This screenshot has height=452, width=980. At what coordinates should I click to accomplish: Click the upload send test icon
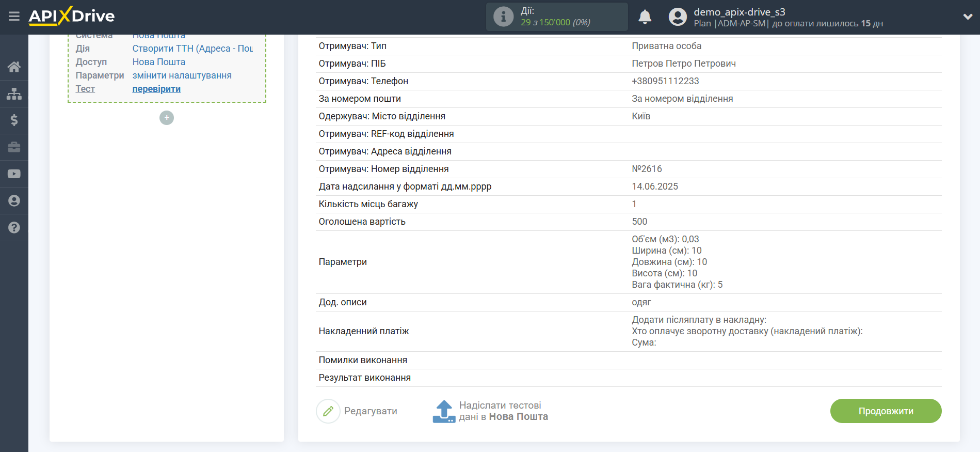(444, 411)
